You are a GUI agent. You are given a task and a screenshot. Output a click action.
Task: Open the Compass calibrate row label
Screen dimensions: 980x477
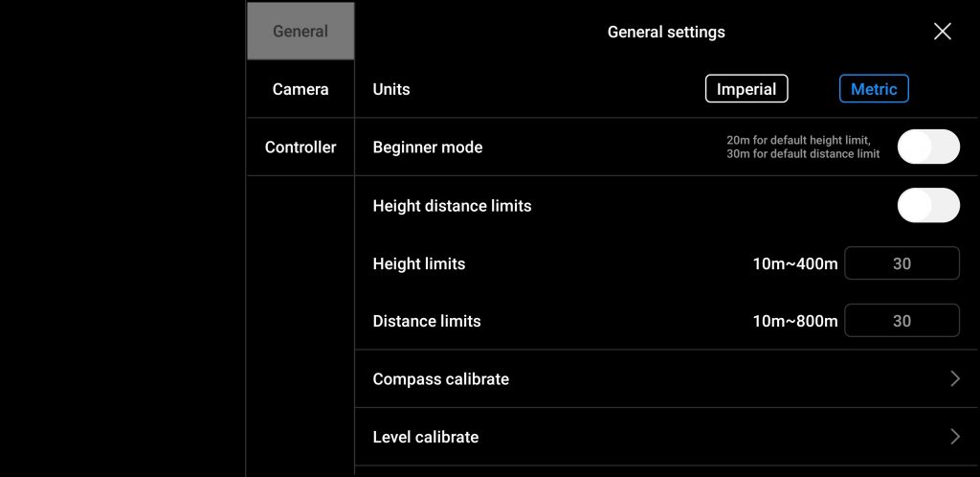pyautogui.click(x=440, y=379)
